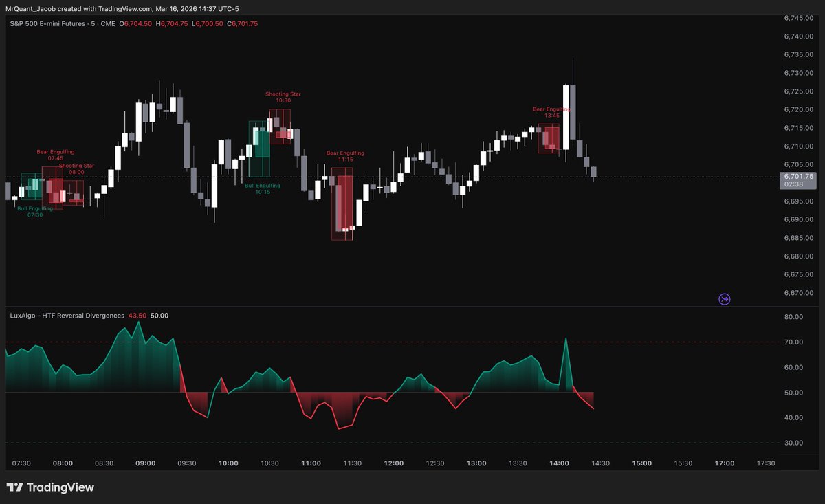The image size is (825, 504).
Task: Click the 17:00 label on the time axis
Action: coord(725,463)
